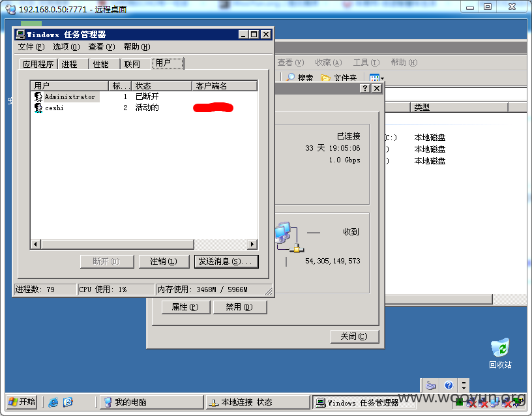Screen dimensions: 532x416
Task: Click the second quick launch icon
Action: [68, 402]
